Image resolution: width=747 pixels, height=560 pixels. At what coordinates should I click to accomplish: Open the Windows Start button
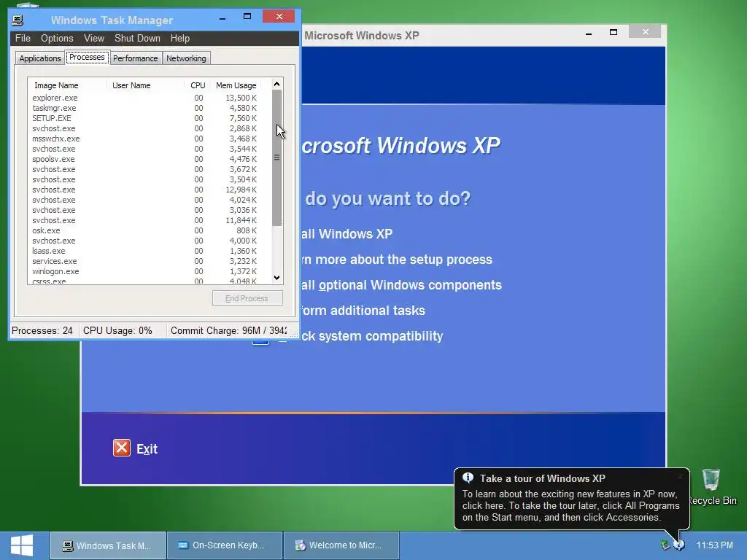tap(22, 545)
